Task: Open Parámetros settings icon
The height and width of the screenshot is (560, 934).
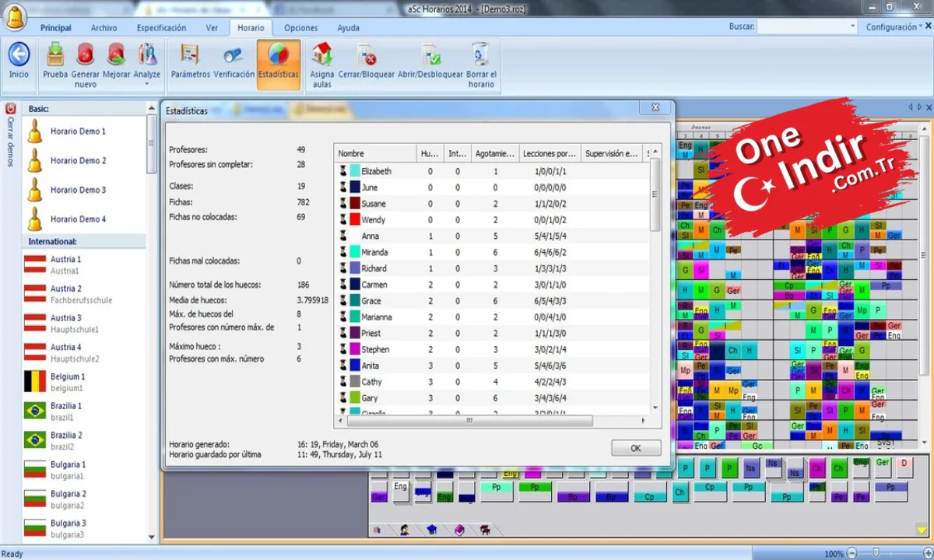Action: [x=191, y=54]
